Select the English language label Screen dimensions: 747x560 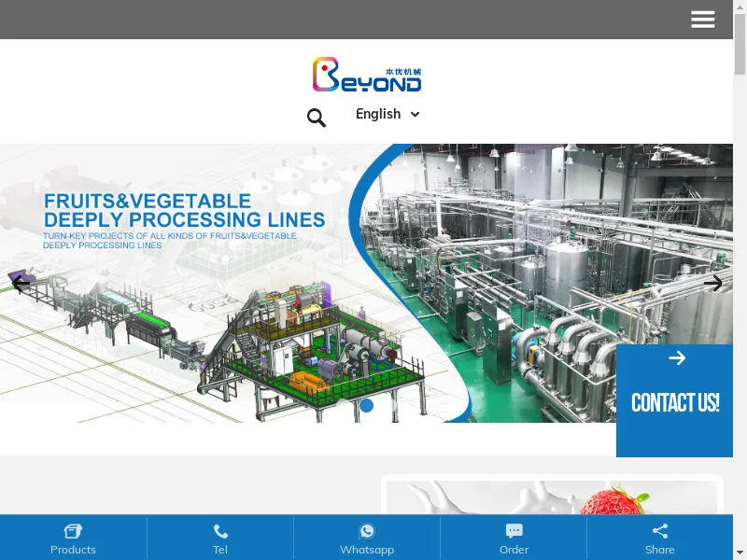[377, 114]
